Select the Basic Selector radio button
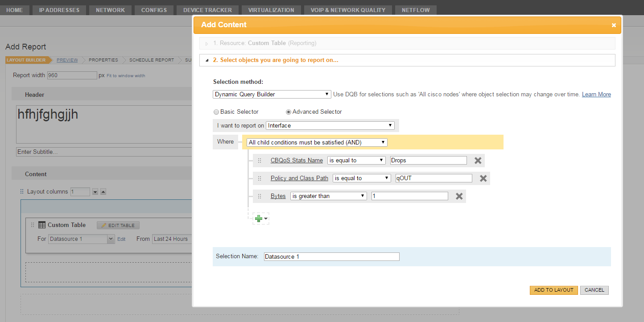Screen dimensions: 644x322 [216, 112]
